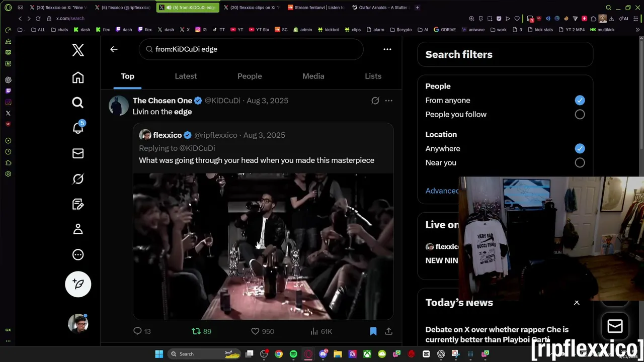Open the browser downloads icon
This screenshot has width=644, height=362.
tap(611, 19)
